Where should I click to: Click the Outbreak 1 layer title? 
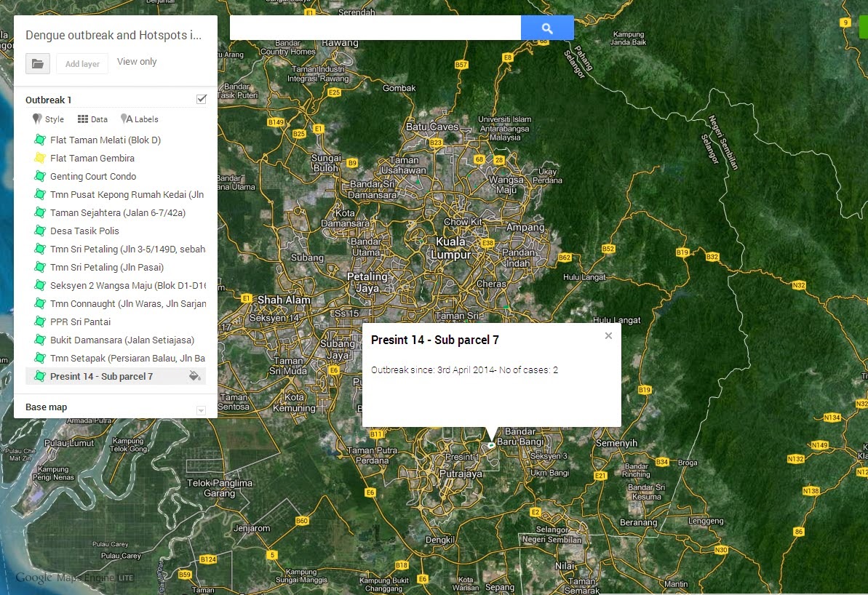[48, 100]
